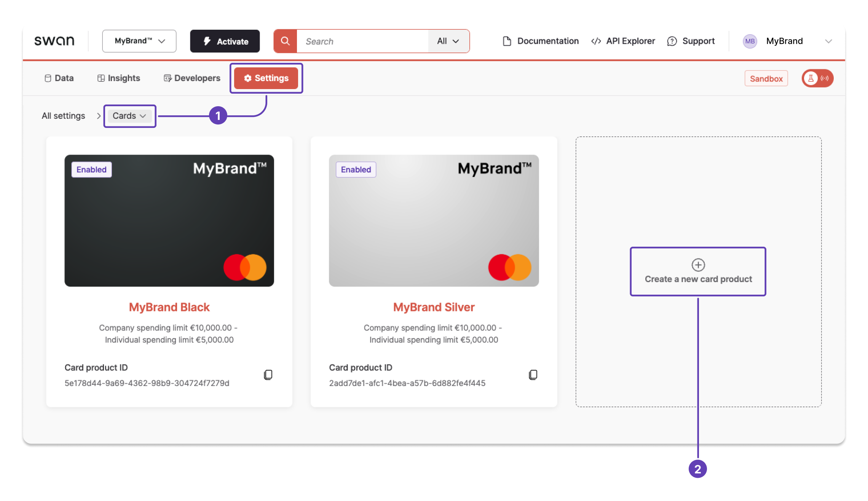Copy MyBrand Black card product ID
Screen dimensions: 868x501
pyautogui.click(x=268, y=375)
